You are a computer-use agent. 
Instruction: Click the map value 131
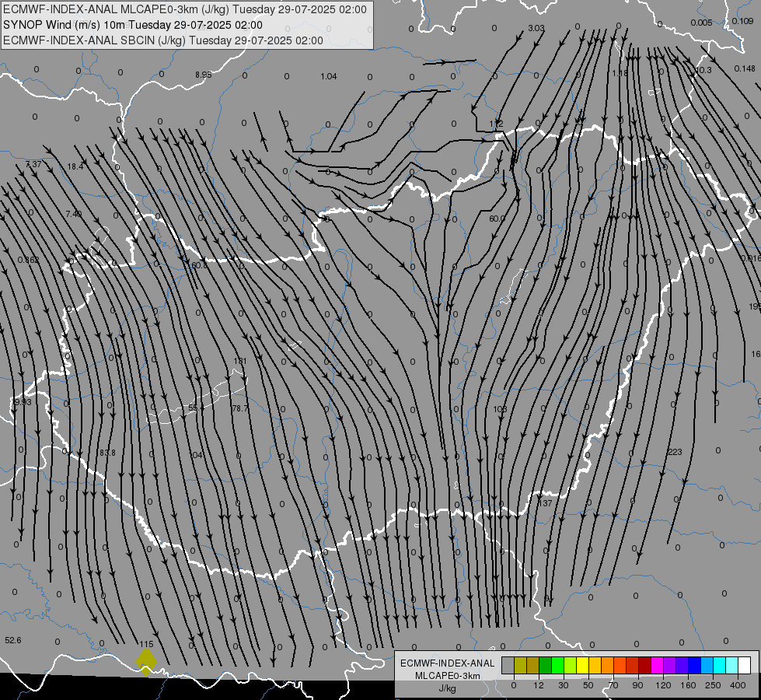[240, 361]
